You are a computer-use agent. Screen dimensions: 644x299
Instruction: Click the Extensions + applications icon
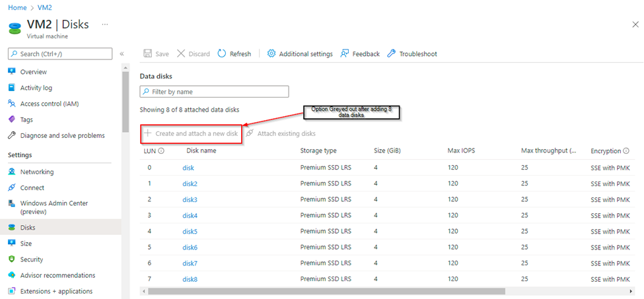(x=12, y=291)
